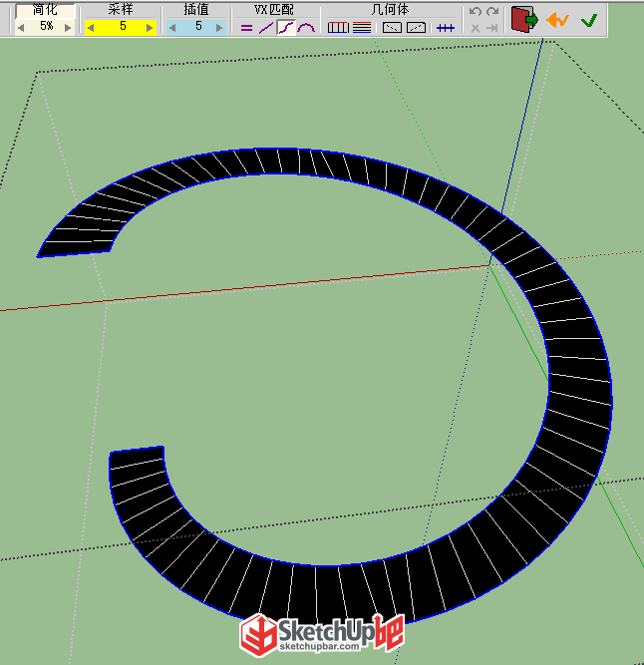Click the green checkmark to confirm
This screenshot has height=665, width=644.
pyautogui.click(x=589, y=20)
